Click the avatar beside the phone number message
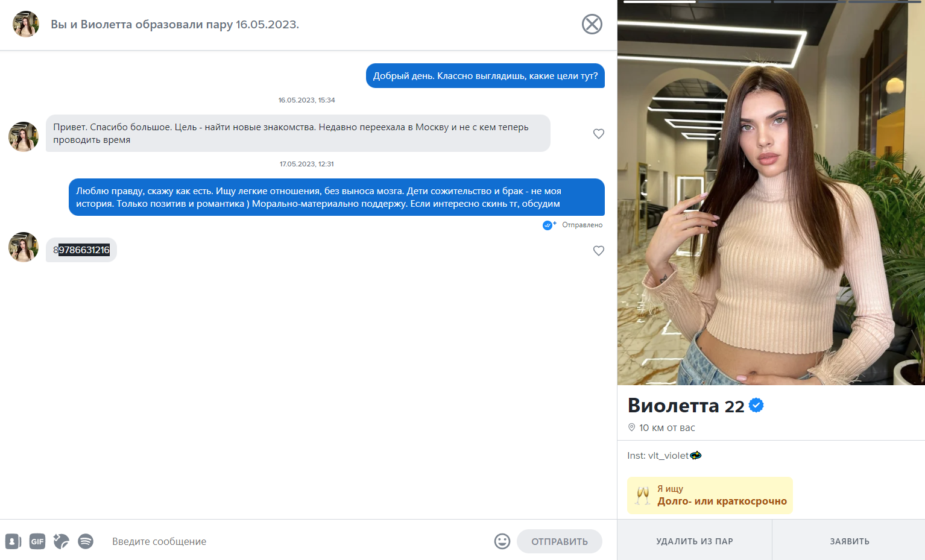The width and height of the screenshot is (925, 560). pos(24,247)
